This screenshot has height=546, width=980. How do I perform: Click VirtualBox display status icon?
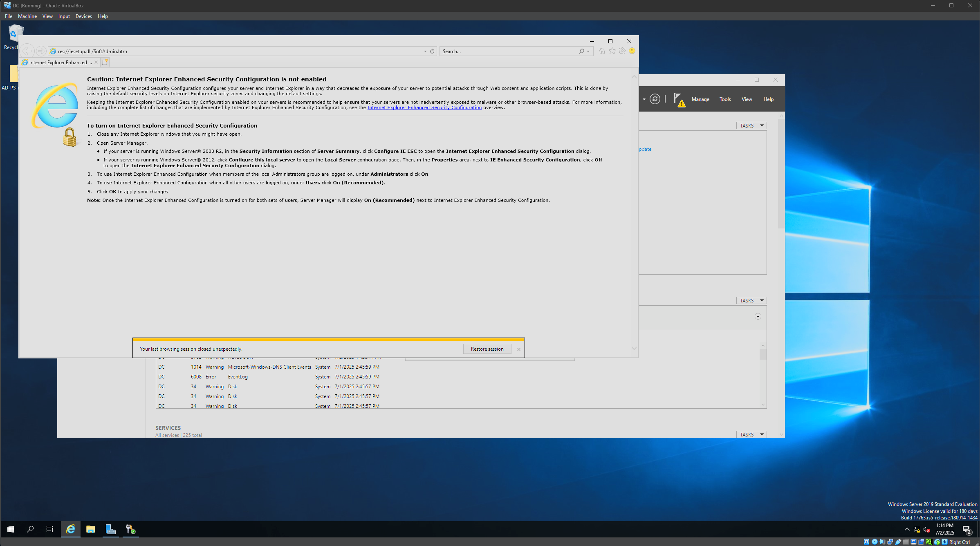(913, 542)
